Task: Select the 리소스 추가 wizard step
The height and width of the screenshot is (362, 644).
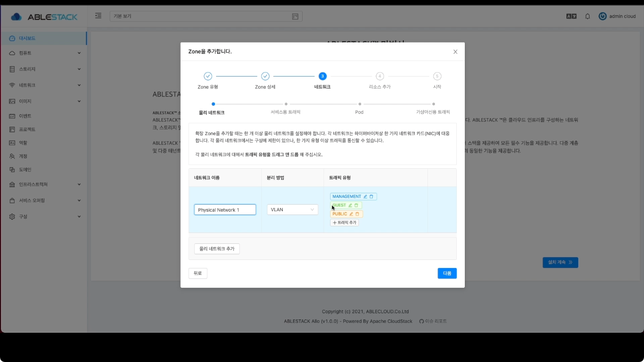Action: click(x=380, y=80)
